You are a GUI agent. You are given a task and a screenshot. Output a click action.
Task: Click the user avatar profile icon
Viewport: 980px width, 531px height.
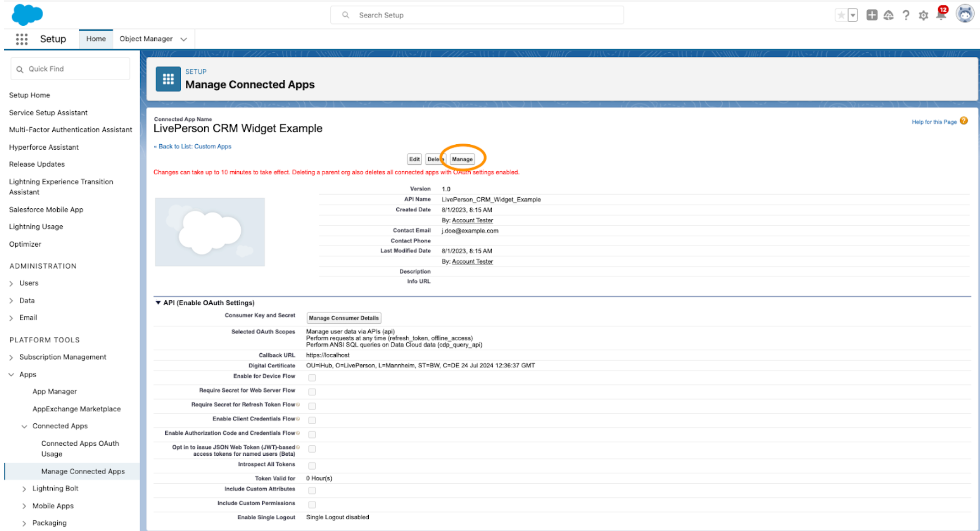point(965,14)
